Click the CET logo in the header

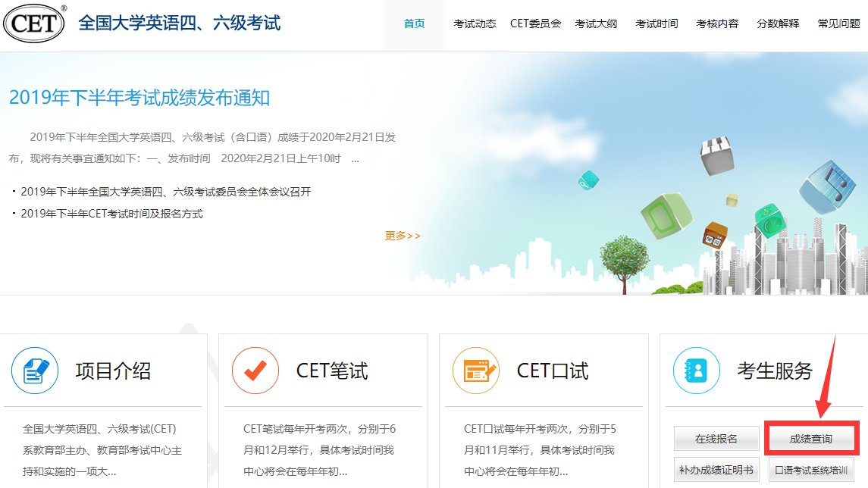click(34, 23)
